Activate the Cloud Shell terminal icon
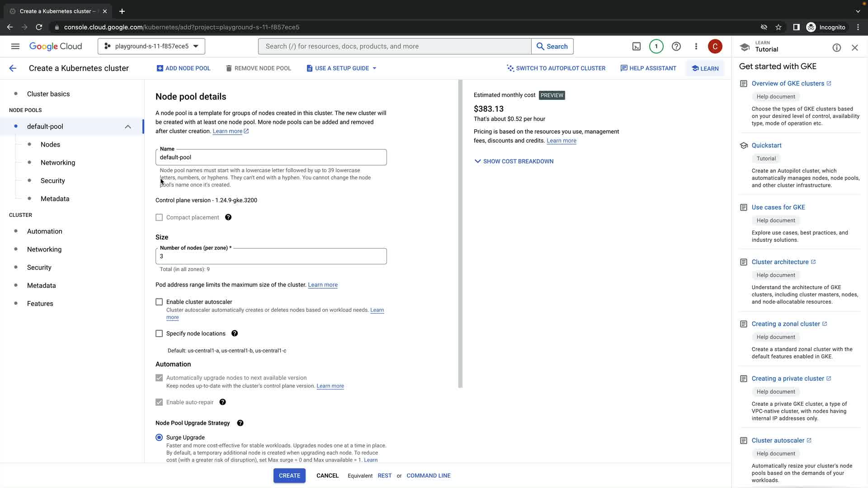 [636, 46]
